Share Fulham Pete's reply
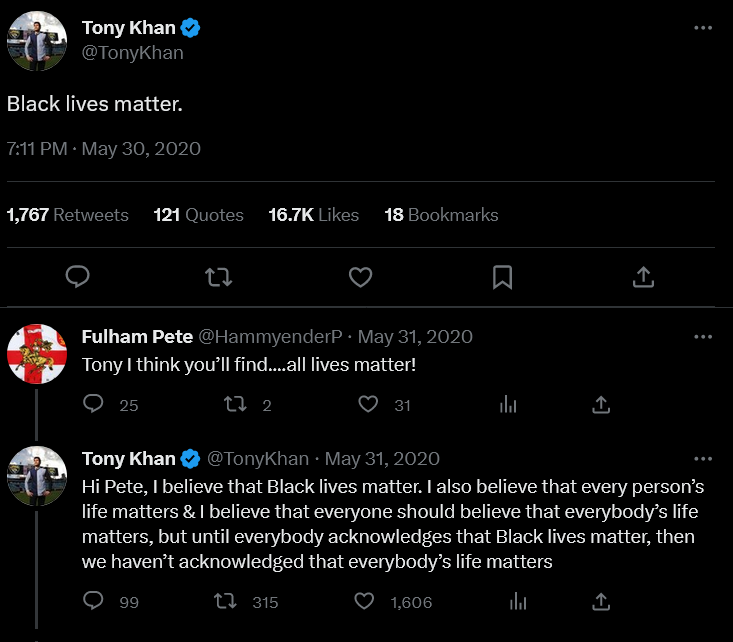 [601, 404]
